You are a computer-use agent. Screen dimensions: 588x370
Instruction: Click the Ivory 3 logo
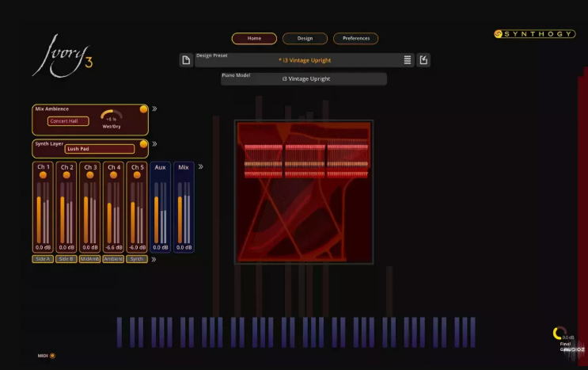coord(63,55)
